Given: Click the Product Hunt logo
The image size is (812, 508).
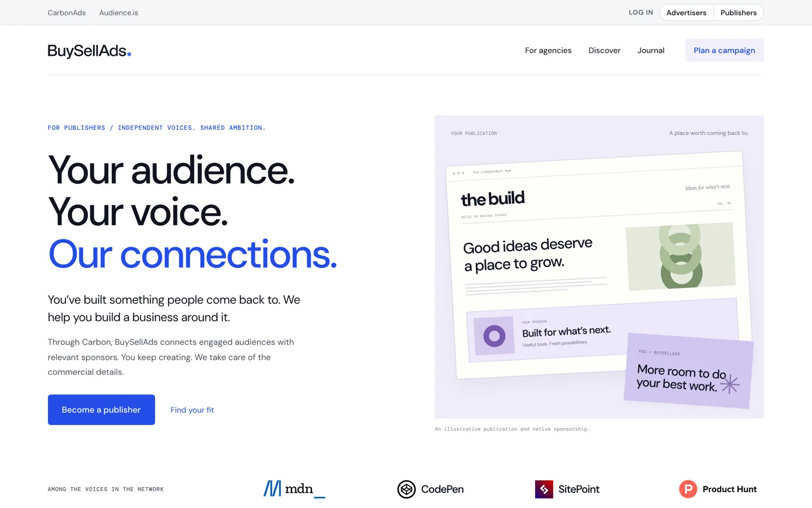Looking at the screenshot, I should click(x=718, y=489).
